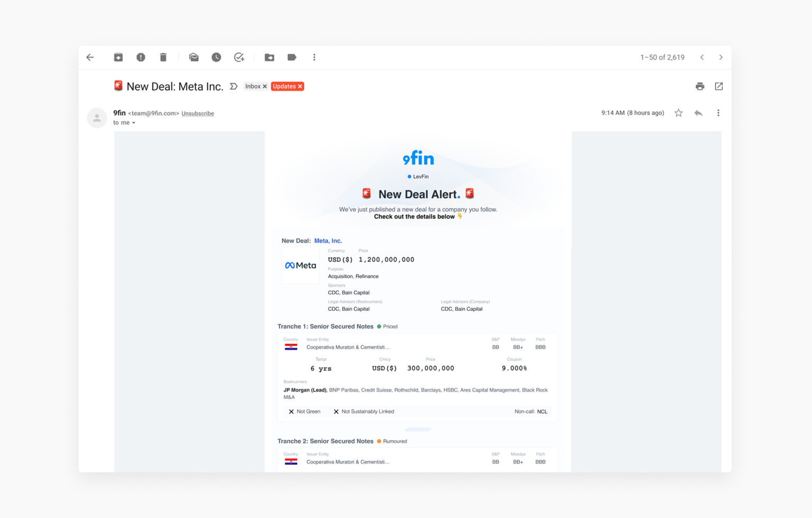Open the email in a new window

pyautogui.click(x=719, y=86)
